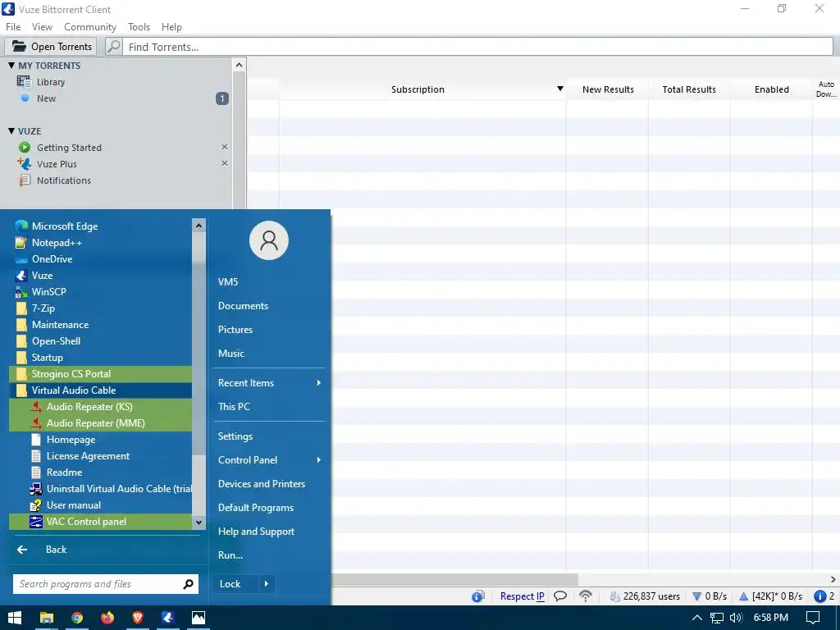
Task: Show hidden system tray icons
Action: click(x=697, y=618)
